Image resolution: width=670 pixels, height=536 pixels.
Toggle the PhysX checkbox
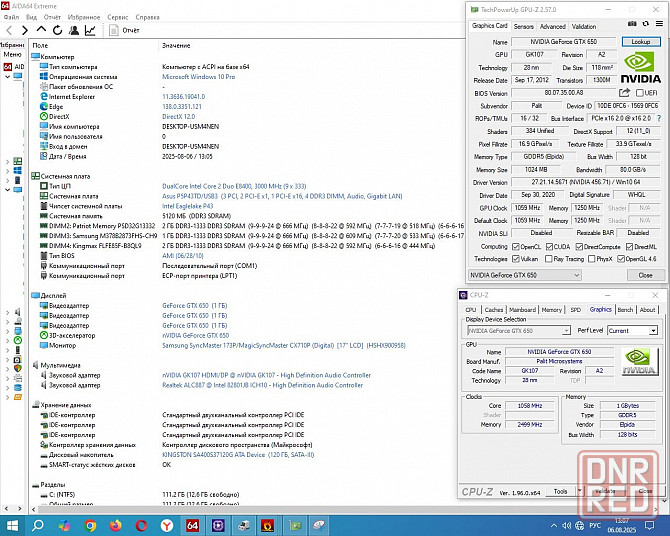coord(592,259)
